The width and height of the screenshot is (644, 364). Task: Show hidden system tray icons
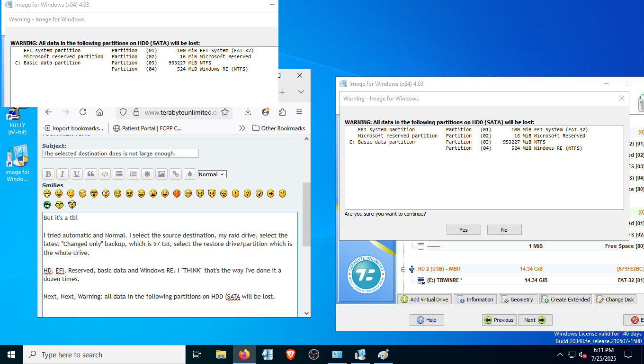point(560,355)
